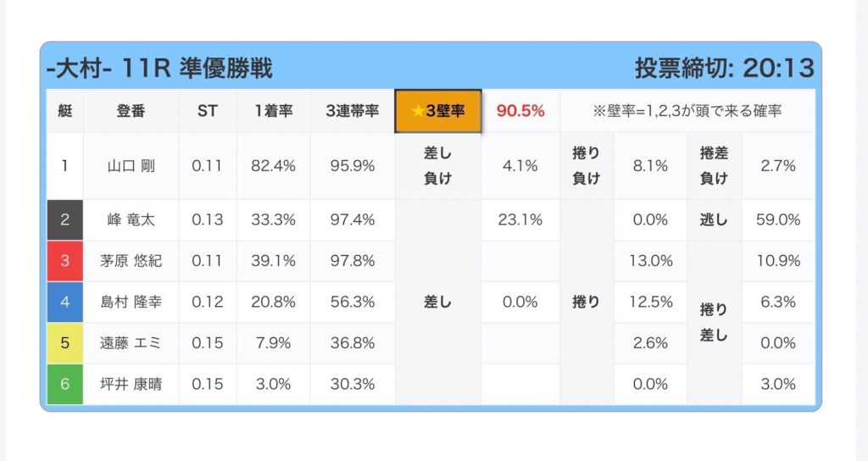Select boat number 4 blue cell
Image resolution: width=868 pixels, height=461 pixels.
[x=64, y=302]
